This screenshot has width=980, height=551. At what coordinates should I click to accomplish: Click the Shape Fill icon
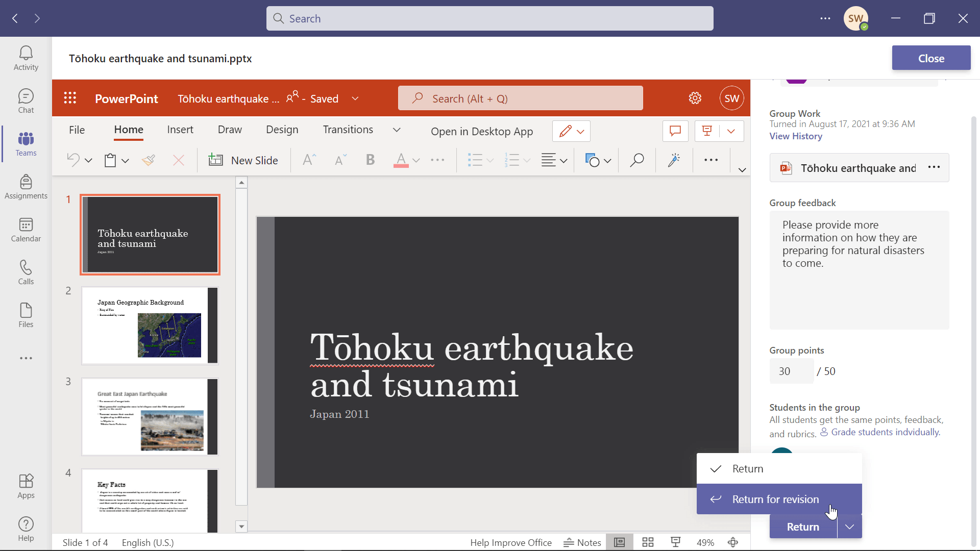(591, 160)
